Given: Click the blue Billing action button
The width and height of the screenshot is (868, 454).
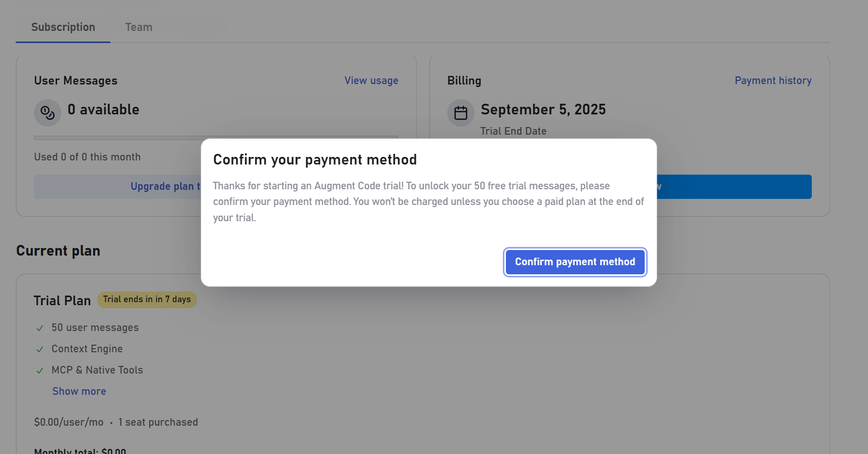Looking at the screenshot, I should click(x=734, y=187).
